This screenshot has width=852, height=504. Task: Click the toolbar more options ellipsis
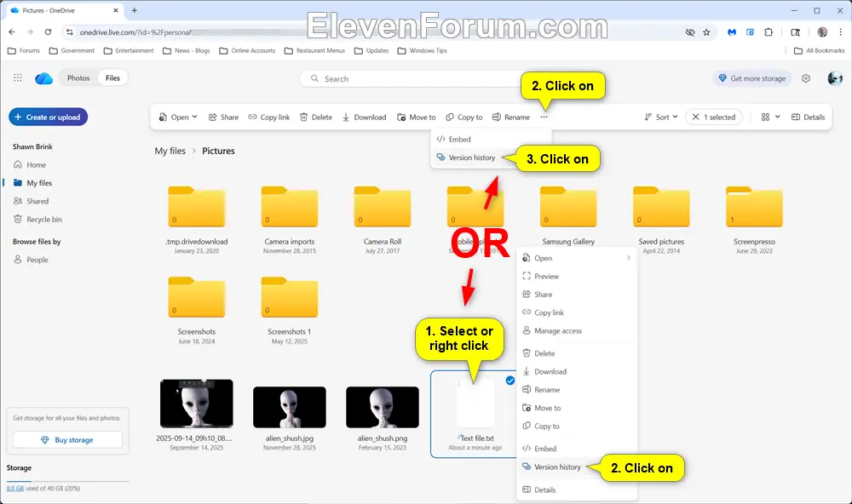[544, 117]
